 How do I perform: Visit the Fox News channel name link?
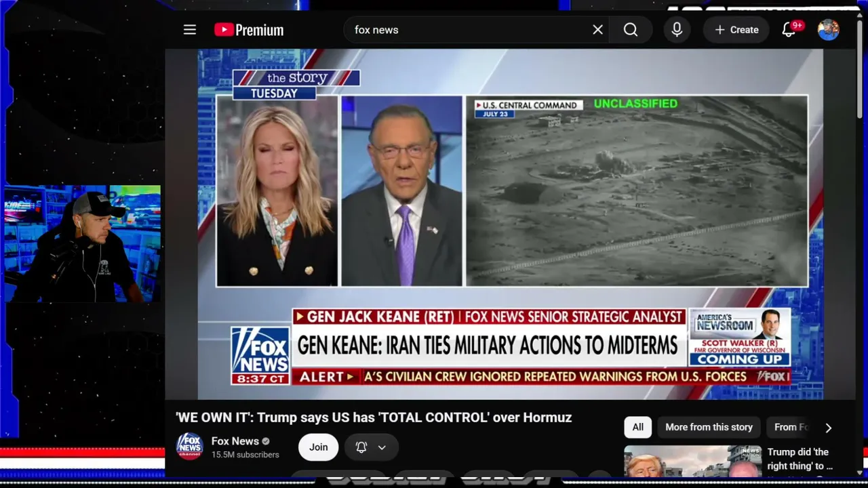[x=235, y=441]
